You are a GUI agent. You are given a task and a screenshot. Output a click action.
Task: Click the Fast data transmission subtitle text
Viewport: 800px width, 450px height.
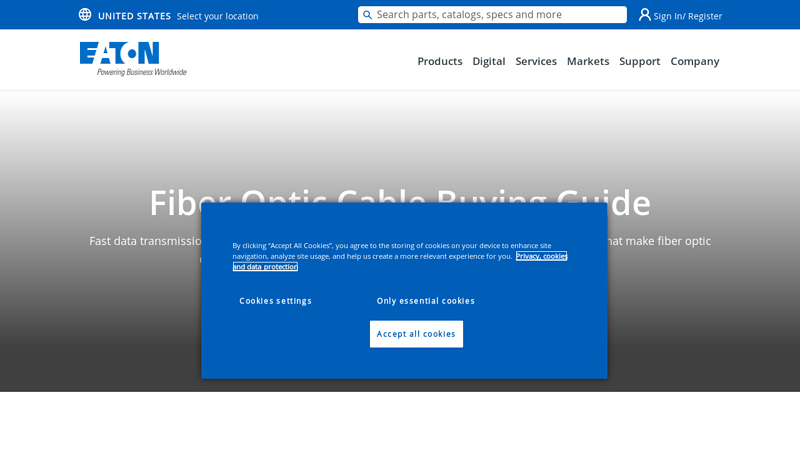145,241
